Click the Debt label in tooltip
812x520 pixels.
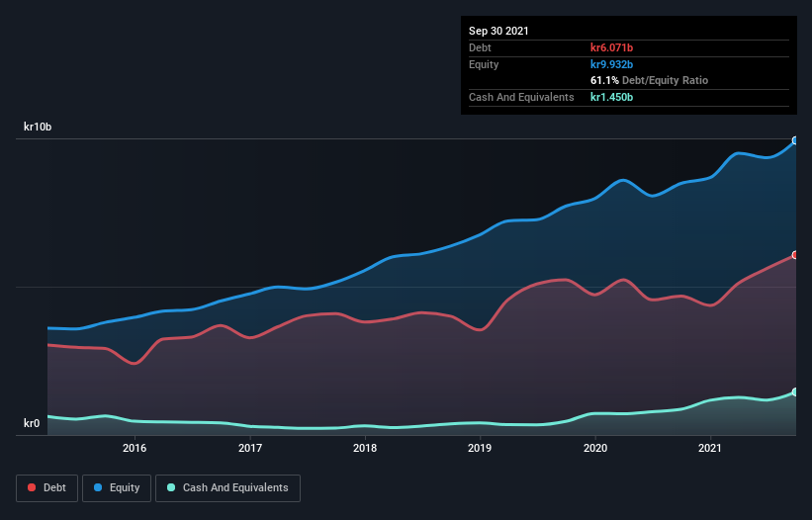click(x=480, y=47)
